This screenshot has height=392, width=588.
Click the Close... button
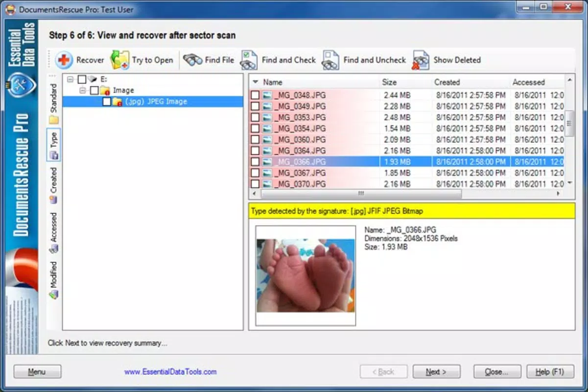coord(497,372)
